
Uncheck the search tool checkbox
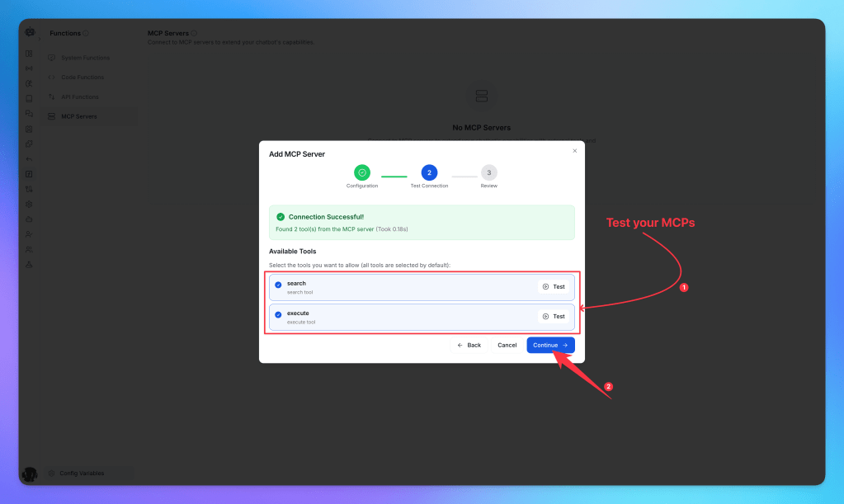(x=279, y=286)
